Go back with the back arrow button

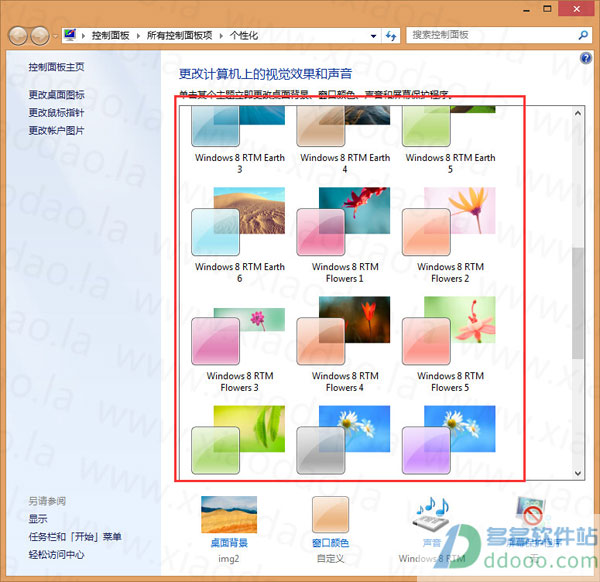(18, 36)
